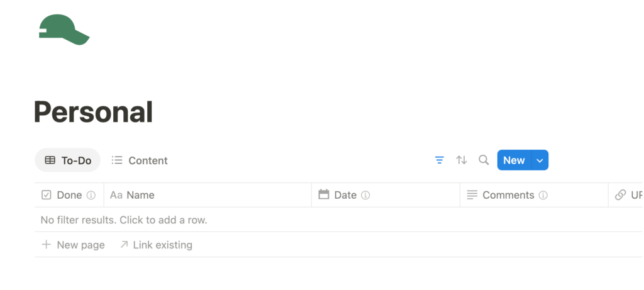Click the green cap page icon
644x290 pixels.
[64, 30]
